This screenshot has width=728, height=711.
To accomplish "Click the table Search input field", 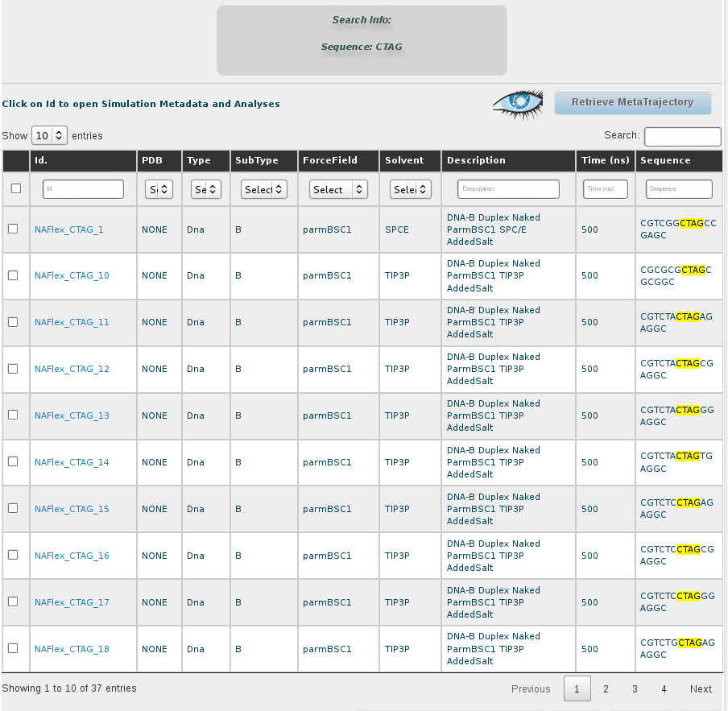I will tap(682, 137).
